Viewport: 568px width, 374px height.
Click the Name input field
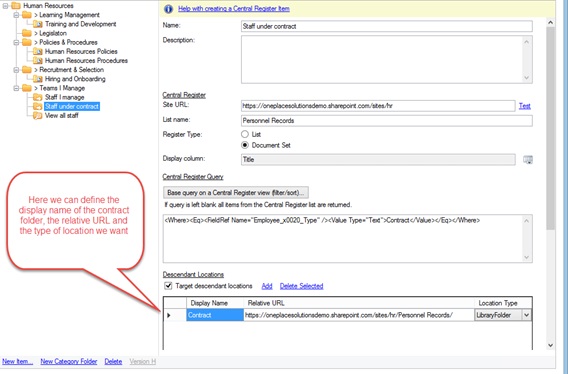(x=387, y=26)
